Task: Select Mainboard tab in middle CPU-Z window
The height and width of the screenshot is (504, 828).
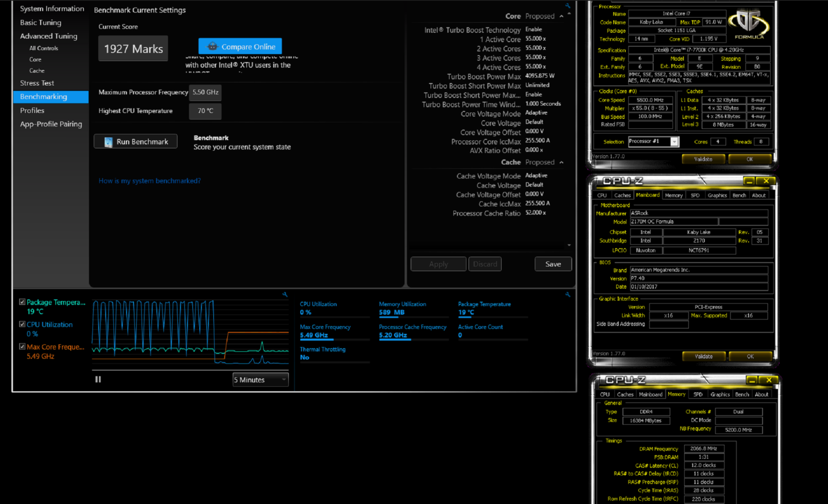Action: (x=648, y=195)
